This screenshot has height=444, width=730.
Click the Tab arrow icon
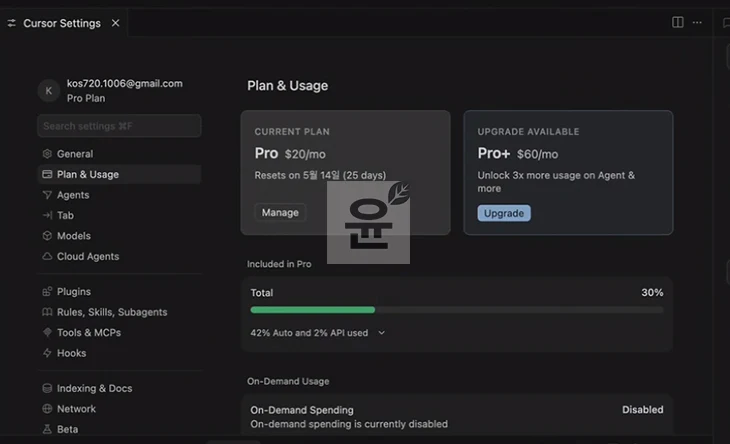tap(47, 215)
